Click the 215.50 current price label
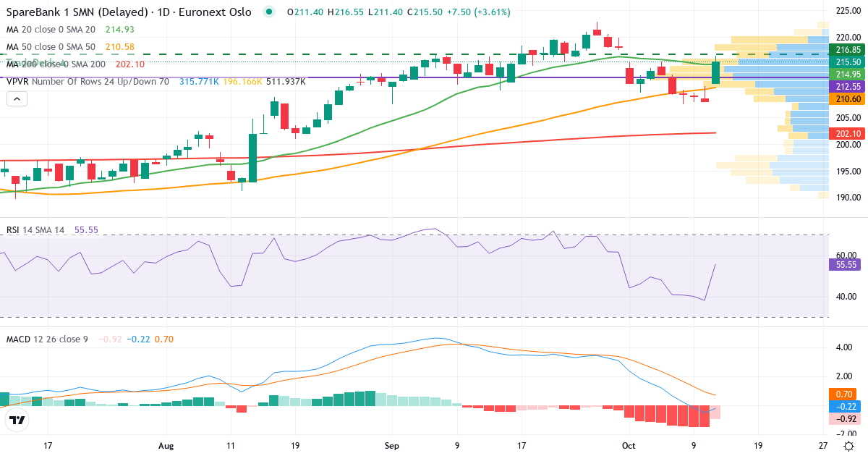 click(x=847, y=62)
